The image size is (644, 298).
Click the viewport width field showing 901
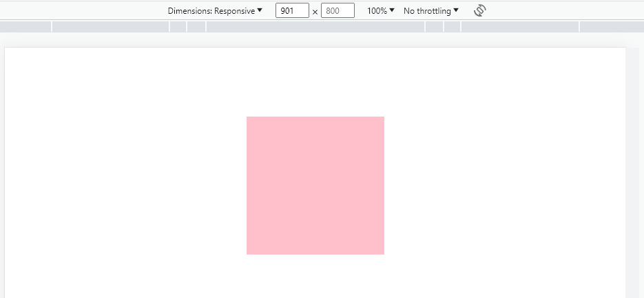pos(292,11)
